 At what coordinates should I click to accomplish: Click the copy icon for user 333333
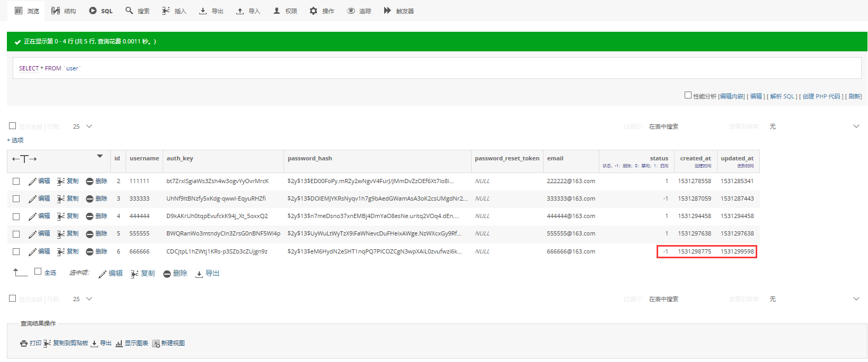(x=61, y=199)
